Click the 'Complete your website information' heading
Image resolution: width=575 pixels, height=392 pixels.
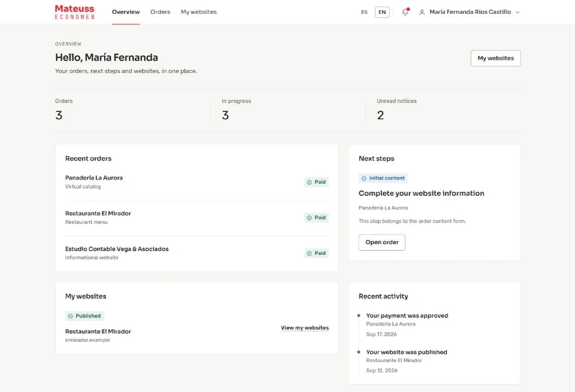[421, 193]
